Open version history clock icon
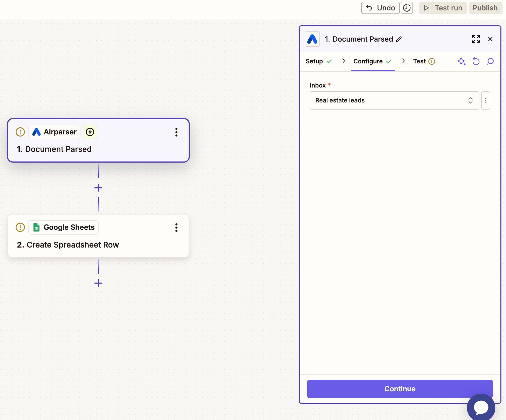 (x=407, y=8)
